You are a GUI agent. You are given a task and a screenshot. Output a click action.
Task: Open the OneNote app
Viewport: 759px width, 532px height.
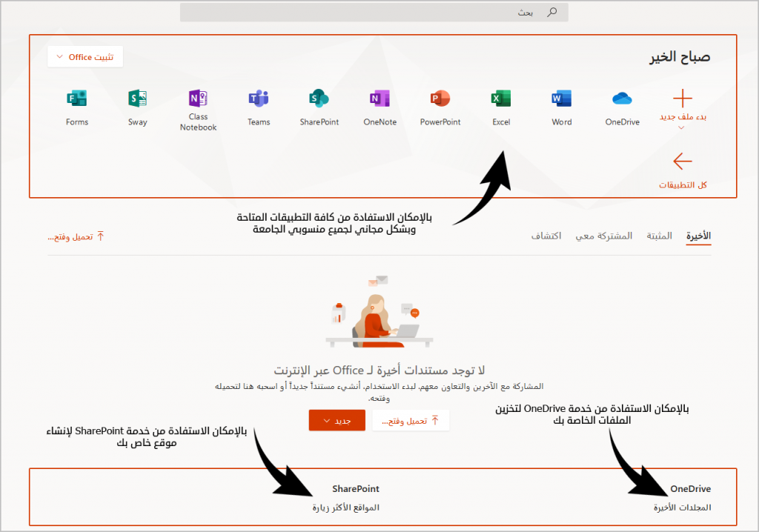tap(379, 99)
